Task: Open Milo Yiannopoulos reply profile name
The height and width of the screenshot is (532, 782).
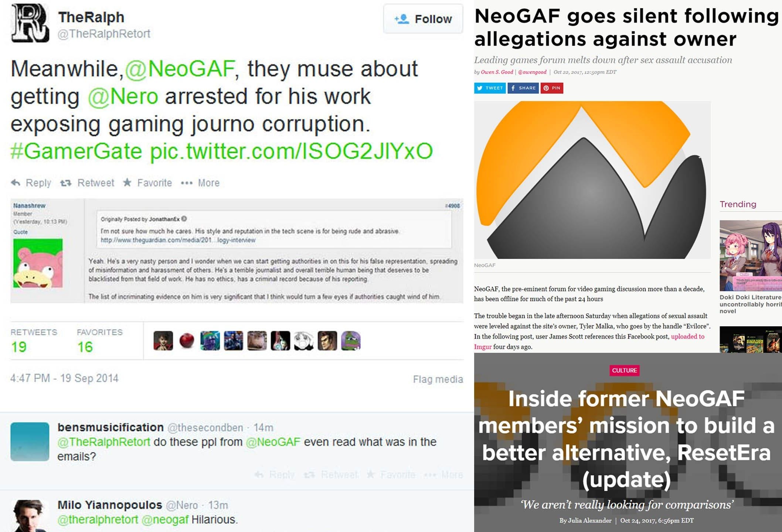Action: pyautogui.click(x=110, y=505)
